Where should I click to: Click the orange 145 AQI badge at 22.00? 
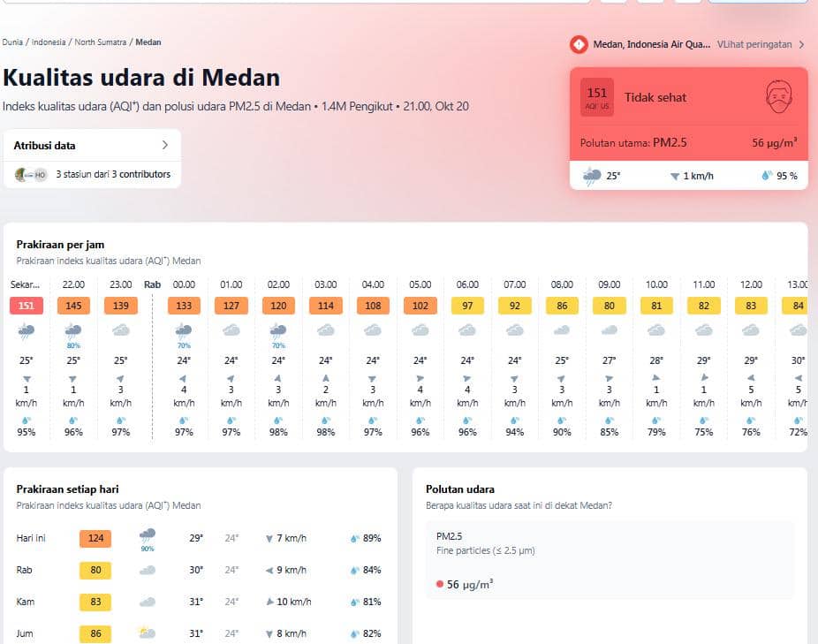click(73, 306)
